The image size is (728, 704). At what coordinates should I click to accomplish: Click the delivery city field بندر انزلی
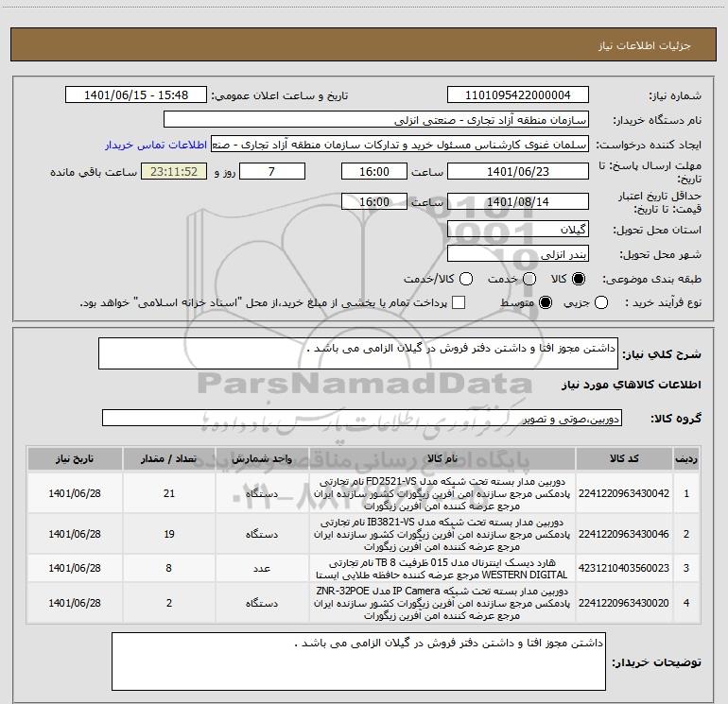(518, 254)
